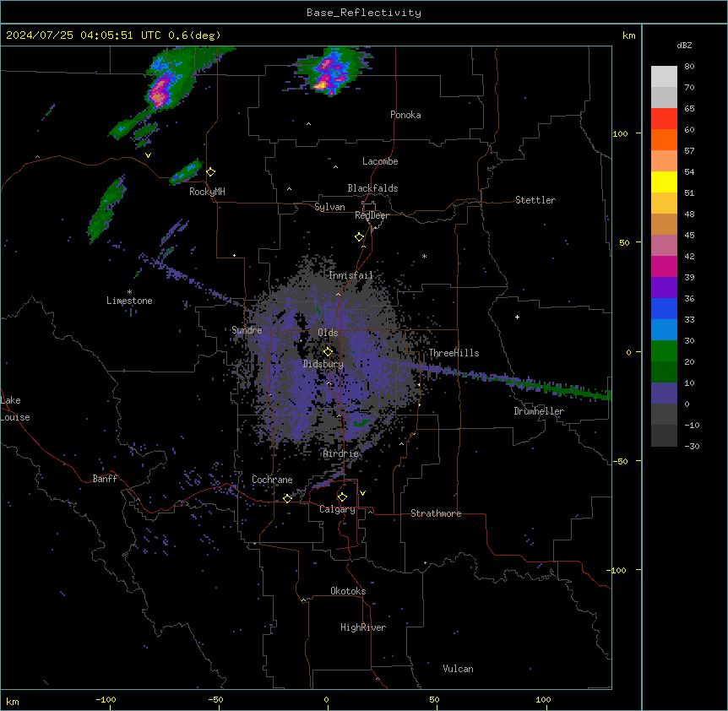This screenshot has height=711, width=728.
Task: Click the Lacombe city label
Action: [x=380, y=161]
